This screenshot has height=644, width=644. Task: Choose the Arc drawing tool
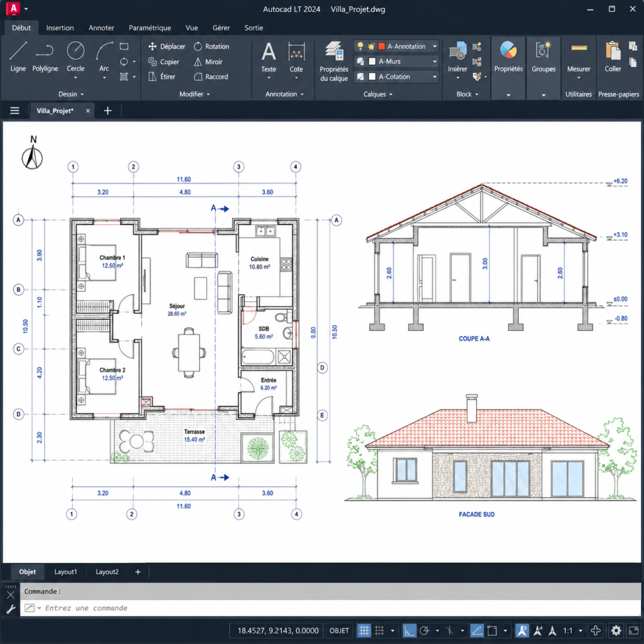[104, 57]
